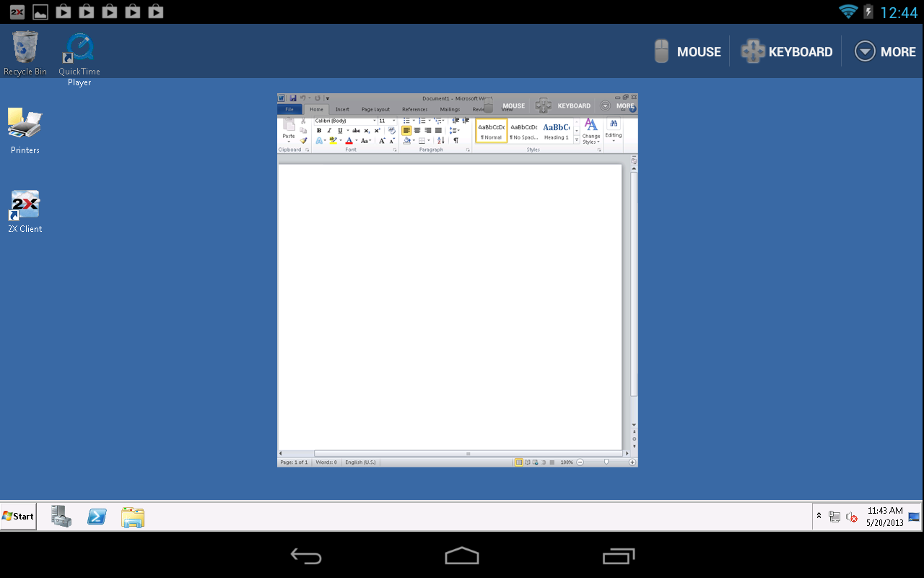Switch to the Page Layout tab
The height and width of the screenshot is (578, 924).
[x=375, y=109]
